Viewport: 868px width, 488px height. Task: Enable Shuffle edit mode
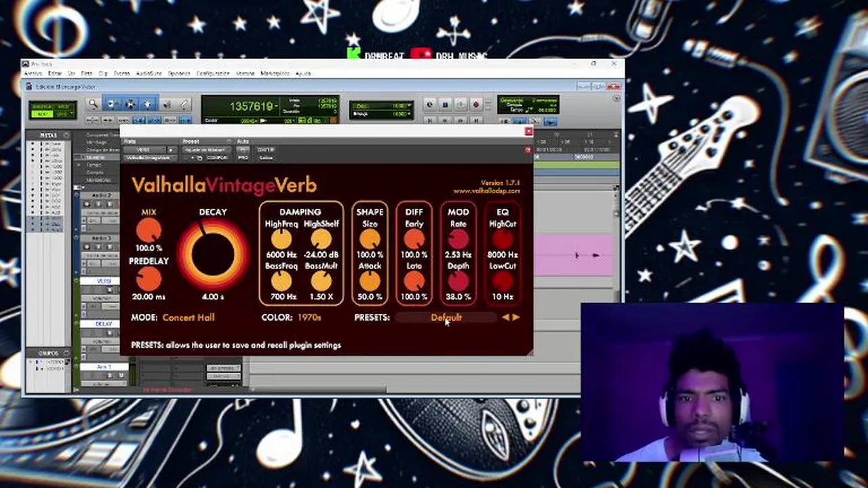point(43,106)
